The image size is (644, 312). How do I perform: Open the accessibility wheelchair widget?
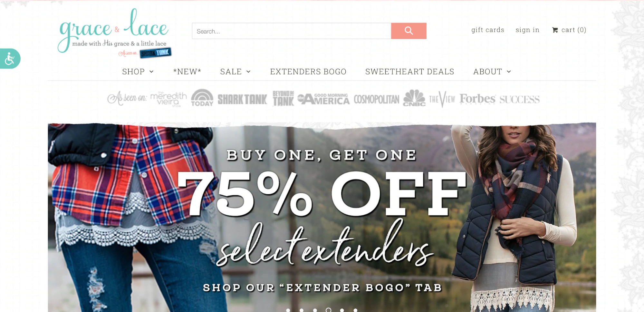10,59
